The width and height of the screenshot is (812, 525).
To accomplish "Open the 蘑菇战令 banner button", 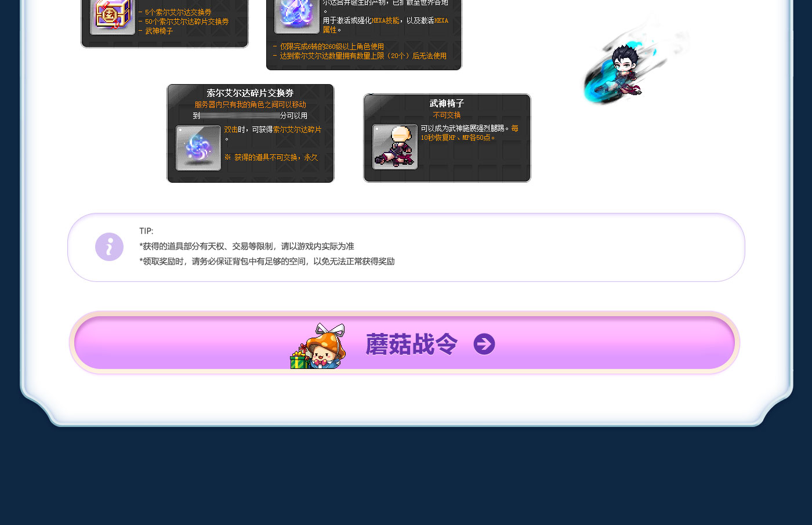I will 404,343.
